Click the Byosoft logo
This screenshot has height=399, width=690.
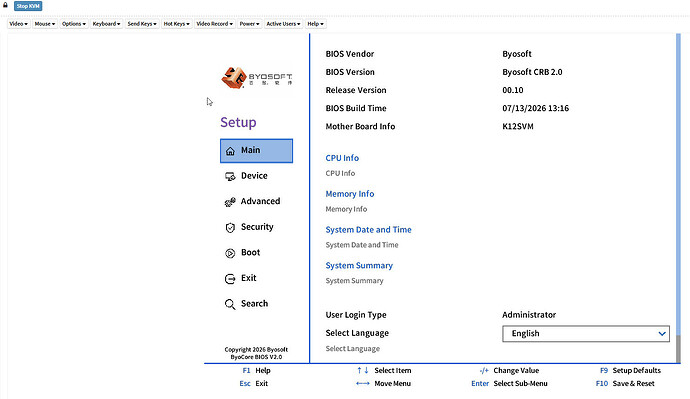[257, 77]
